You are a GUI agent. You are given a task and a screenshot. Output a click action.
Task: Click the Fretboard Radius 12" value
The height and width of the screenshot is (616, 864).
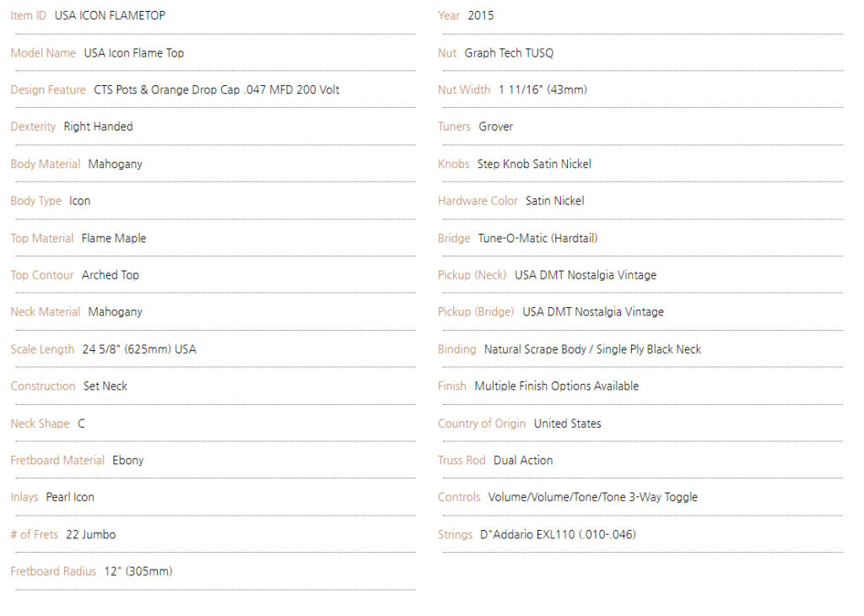[x=138, y=571]
